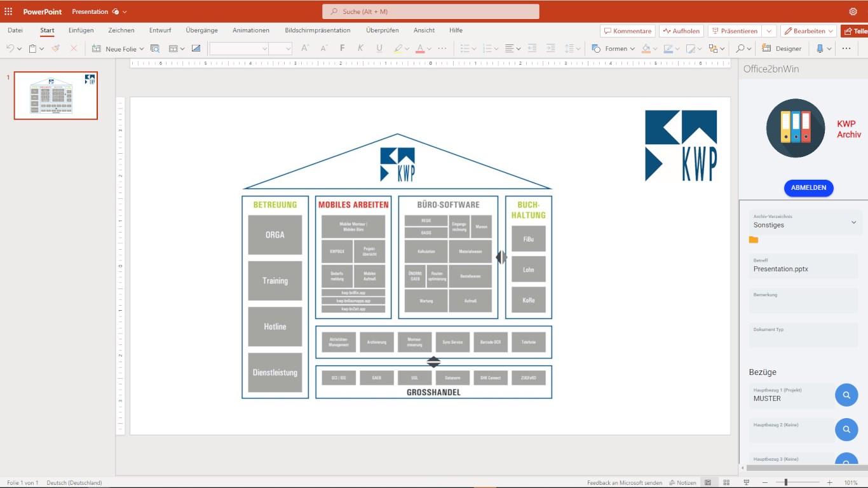Click the Aufholen button
This screenshot has width=868, height=488.
pyautogui.click(x=682, y=30)
